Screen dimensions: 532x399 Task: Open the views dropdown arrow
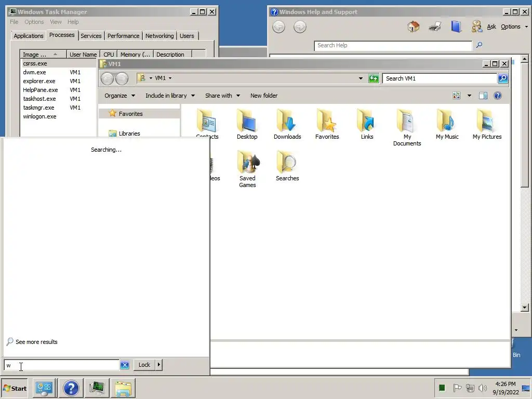pyautogui.click(x=469, y=96)
